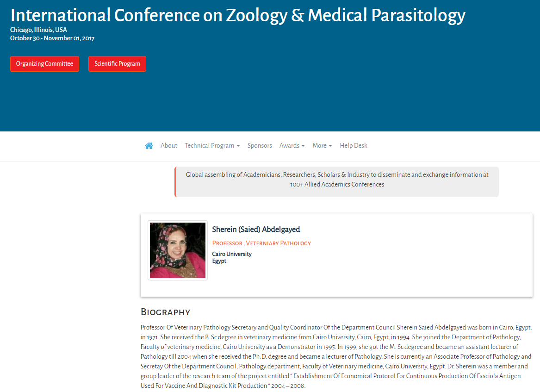Expand the Technical Program dropdown

pyautogui.click(x=212, y=146)
